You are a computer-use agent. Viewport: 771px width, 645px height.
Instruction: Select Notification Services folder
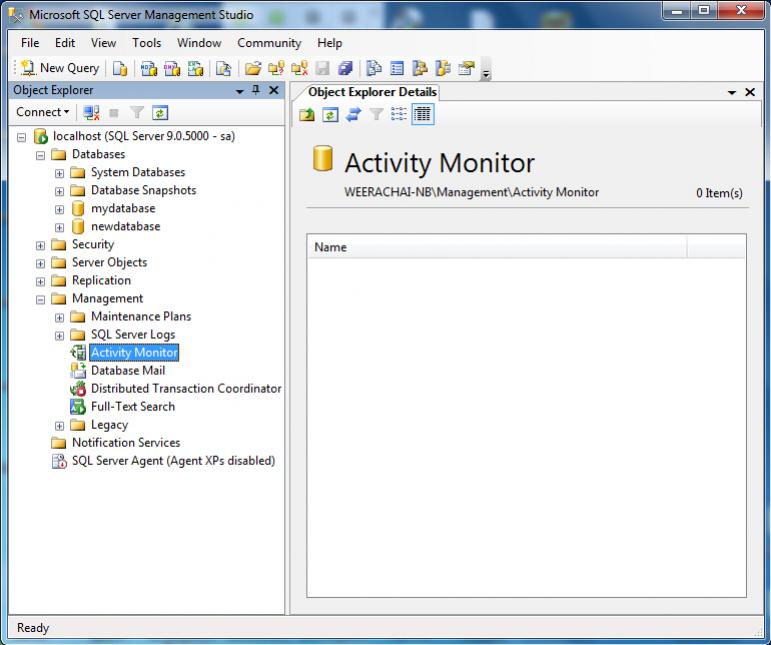point(126,442)
